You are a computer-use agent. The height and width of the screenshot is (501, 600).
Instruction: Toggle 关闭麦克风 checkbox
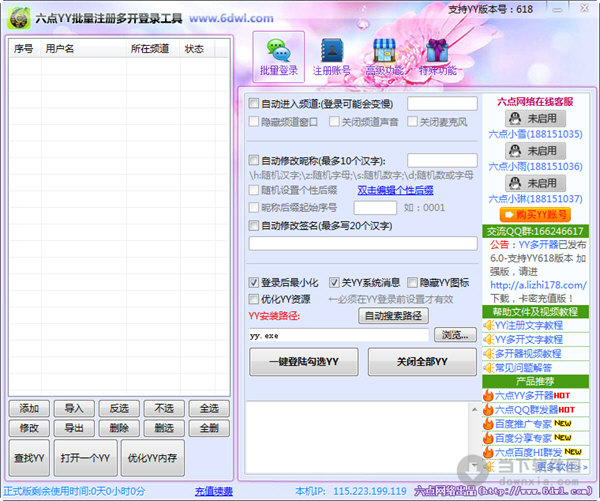[412, 122]
